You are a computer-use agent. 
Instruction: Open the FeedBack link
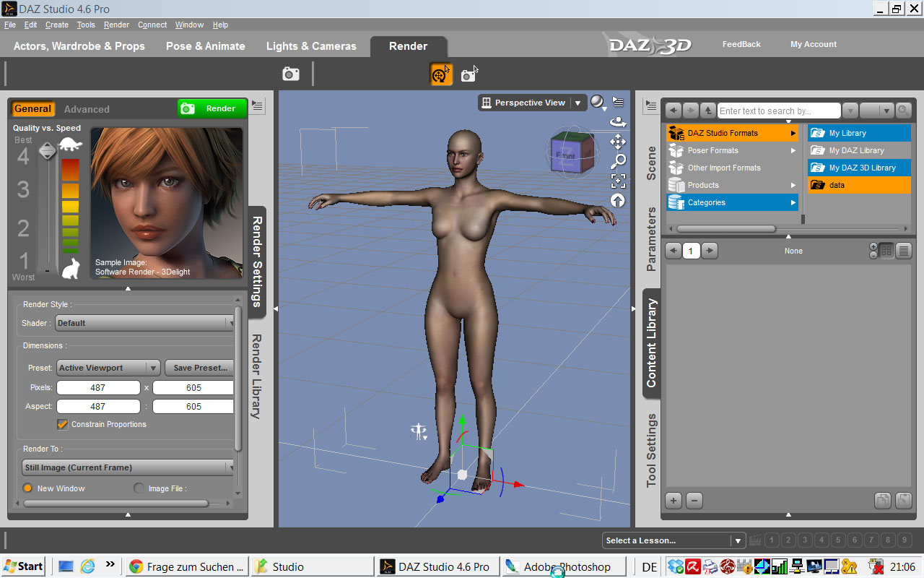741,44
